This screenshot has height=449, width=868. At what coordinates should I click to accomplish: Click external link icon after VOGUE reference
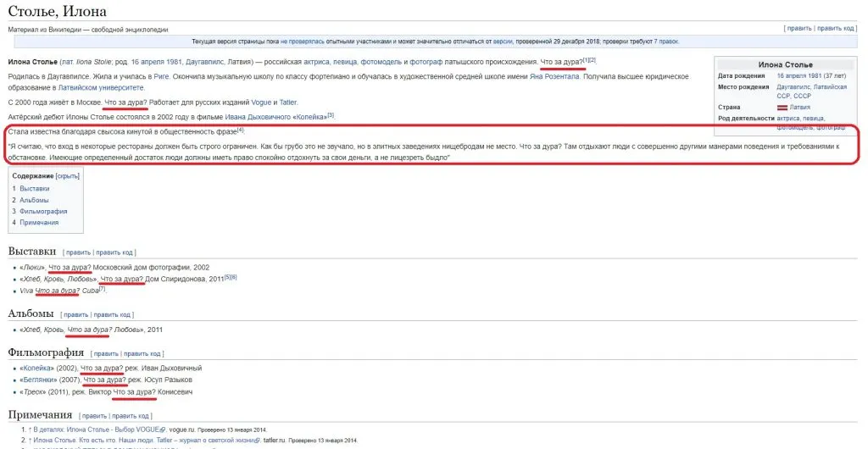(x=165, y=430)
